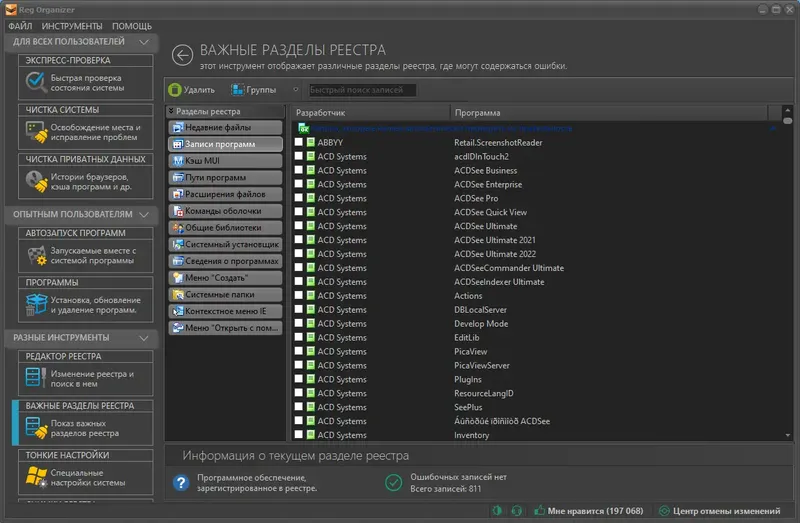
Task: Click the back arrow icon
Action: tap(182, 55)
